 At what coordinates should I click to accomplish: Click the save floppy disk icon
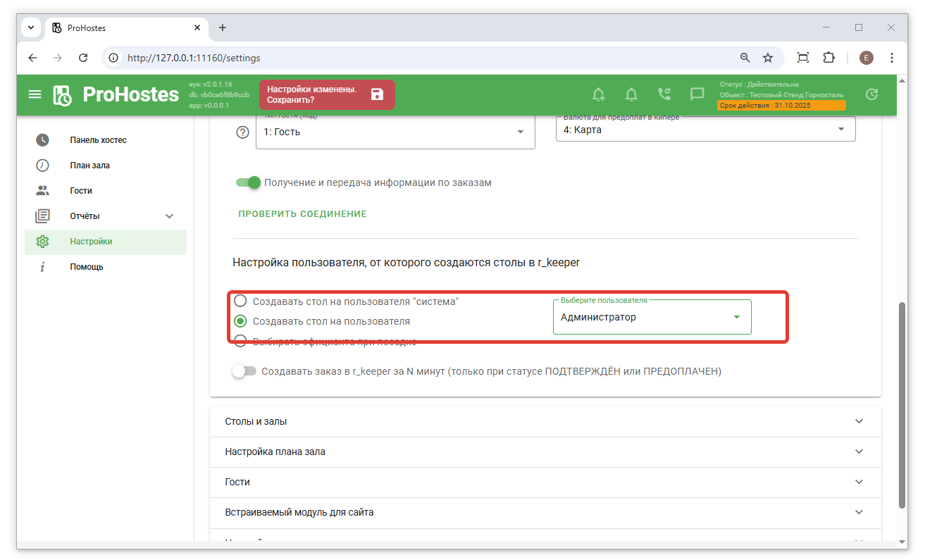coord(377,94)
